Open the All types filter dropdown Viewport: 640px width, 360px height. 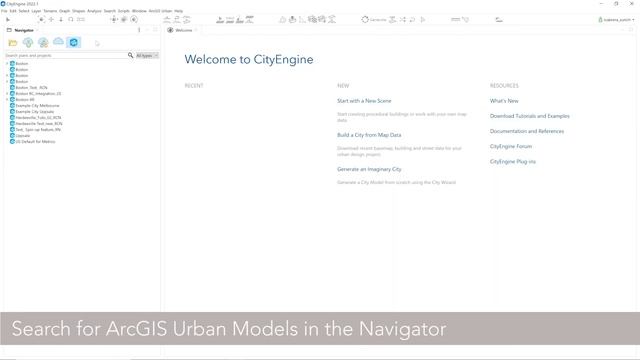[147, 56]
